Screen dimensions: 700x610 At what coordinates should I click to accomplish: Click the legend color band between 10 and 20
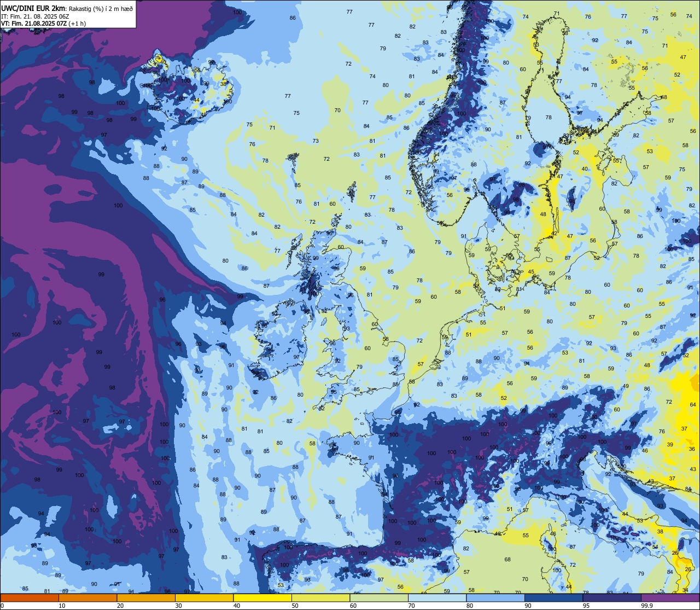pyautogui.click(x=87, y=598)
